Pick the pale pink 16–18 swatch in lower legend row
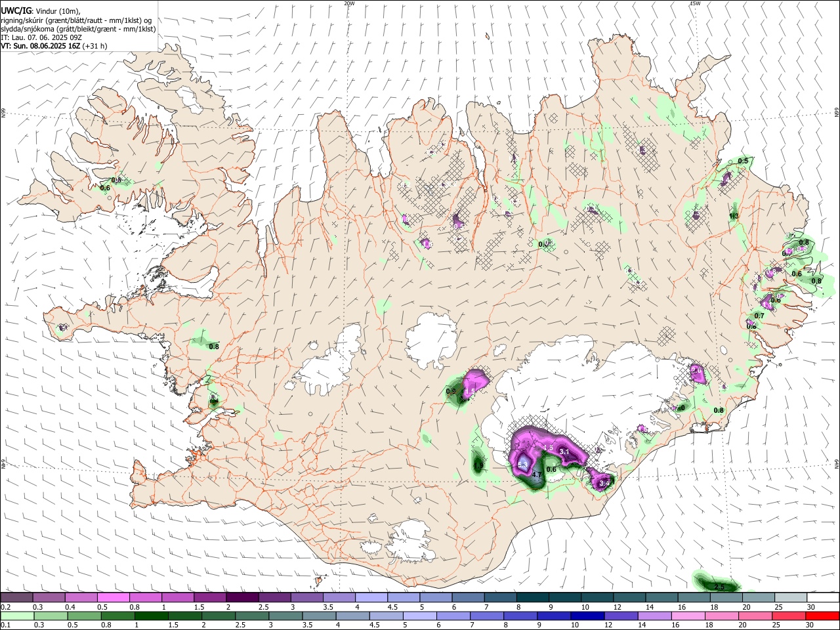This screenshot has height=630, width=840. click(688, 616)
